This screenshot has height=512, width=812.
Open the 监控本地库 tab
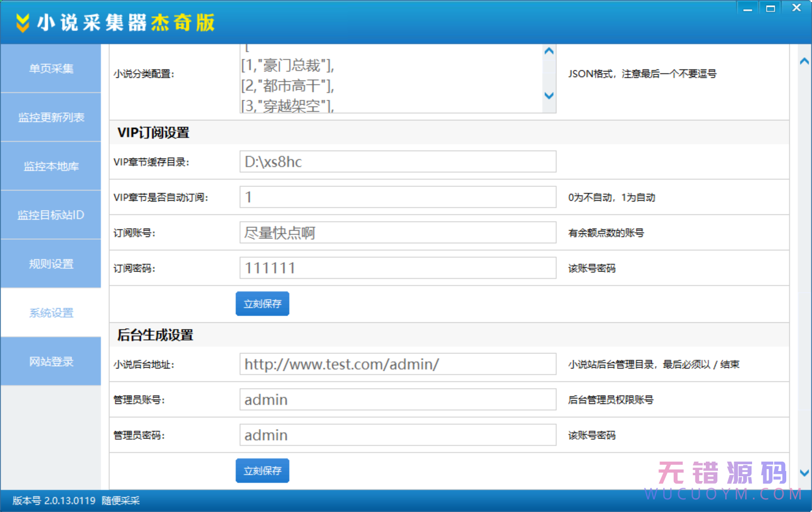click(x=51, y=166)
